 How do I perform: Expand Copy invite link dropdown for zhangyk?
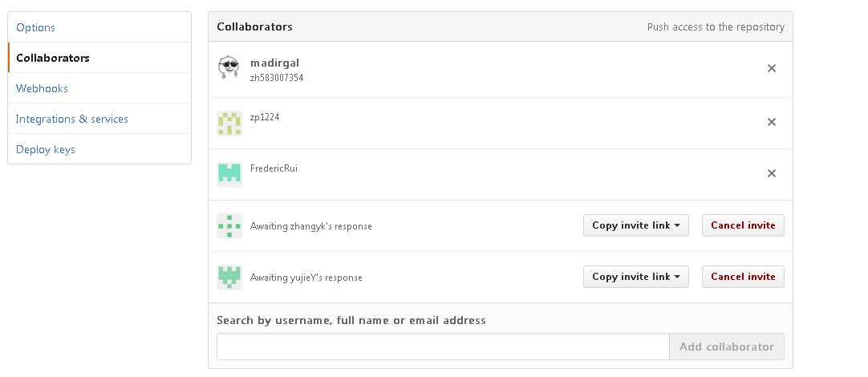coord(636,225)
